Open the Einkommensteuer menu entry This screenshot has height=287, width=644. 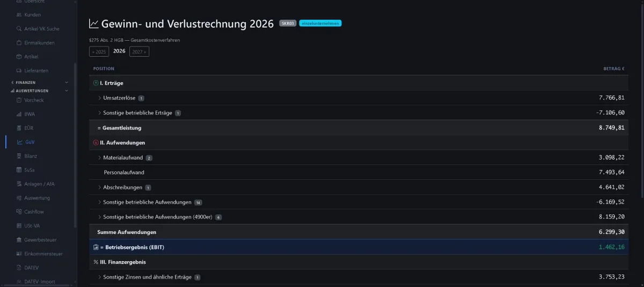pos(43,254)
